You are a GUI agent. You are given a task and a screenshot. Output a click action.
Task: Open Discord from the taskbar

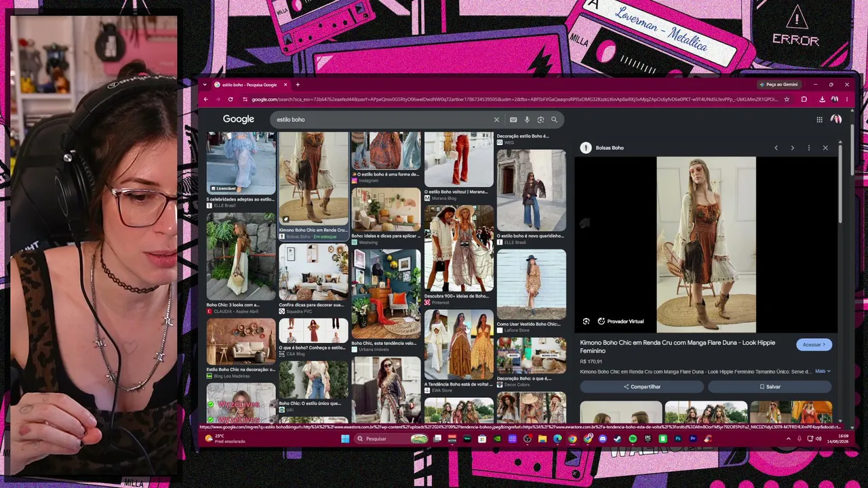(x=603, y=439)
